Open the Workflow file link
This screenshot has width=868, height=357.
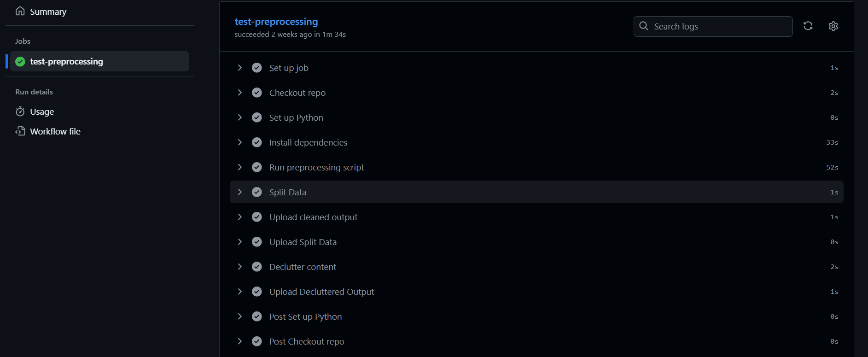tap(55, 132)
